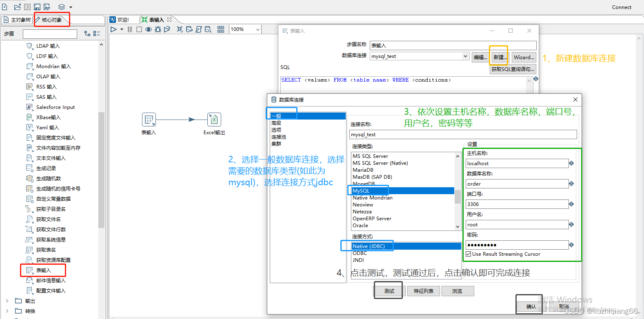Screen dimensions: 644x319
Task: Click the save file floppy icon
Action: pos(37,7)
